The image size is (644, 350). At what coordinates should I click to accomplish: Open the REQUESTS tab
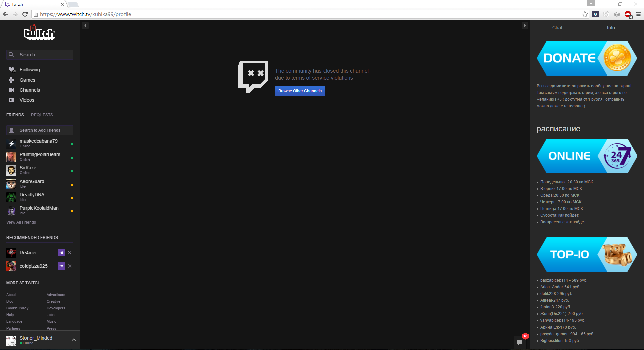pyautogui.click(x=42, y=115)
